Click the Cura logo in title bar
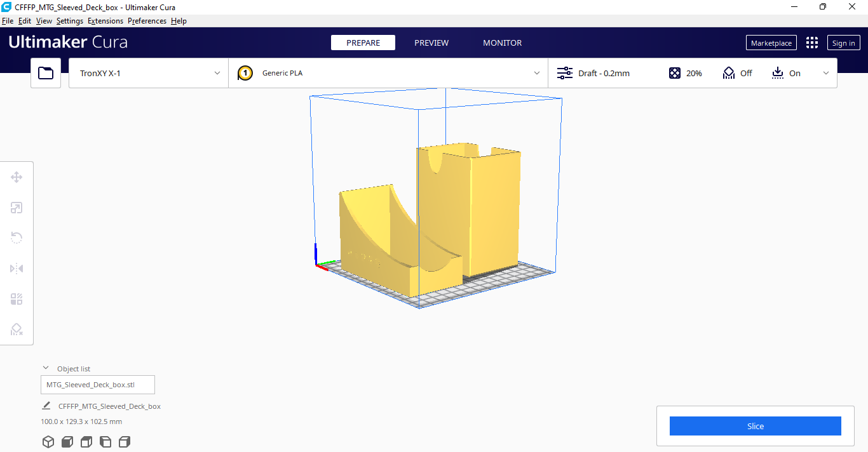The width and height of the screenshot is (868, 452). point(6,7)
